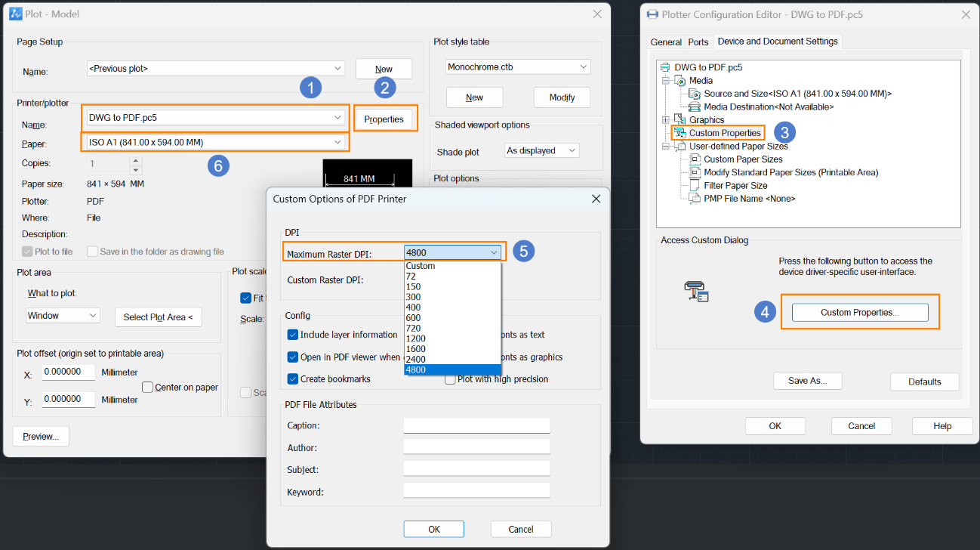Screen dimensions: 980x550
Task: Click the Plotter Configuration Editor title icon
Action: (652, 14)
